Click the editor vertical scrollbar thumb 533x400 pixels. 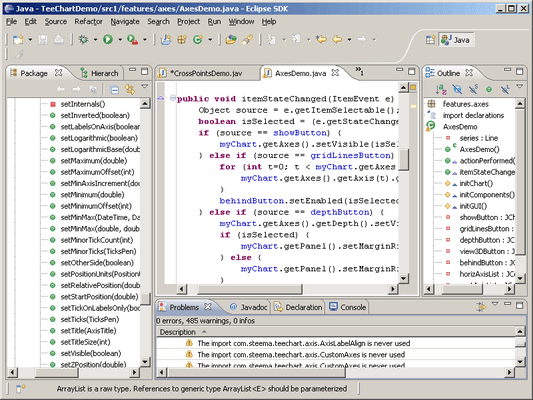(x=403, y=159)
